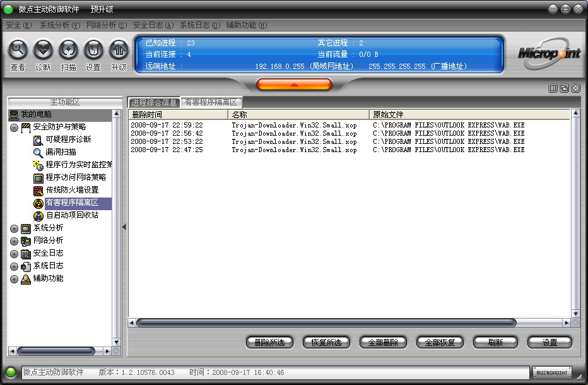Screen dimensions: 588x385
Task: Click the Micropoint logo at top right
Action: tap(549, 53)
